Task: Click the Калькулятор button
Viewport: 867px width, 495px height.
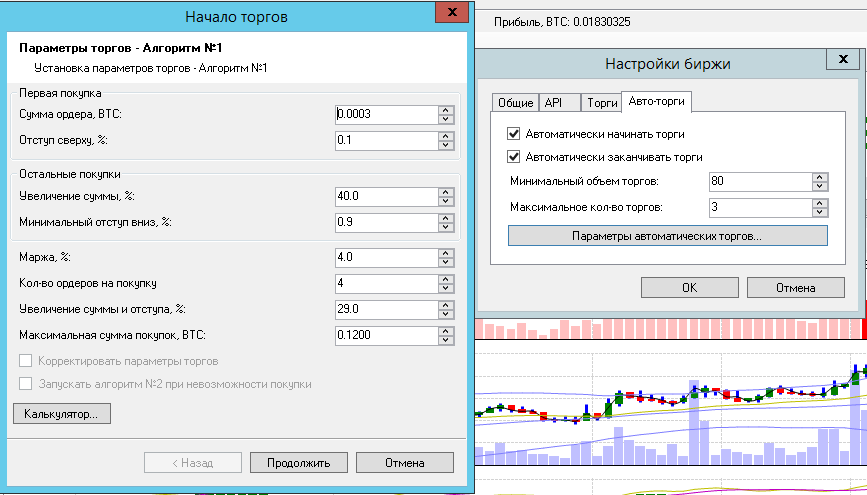Action: (x=61, y=413)
